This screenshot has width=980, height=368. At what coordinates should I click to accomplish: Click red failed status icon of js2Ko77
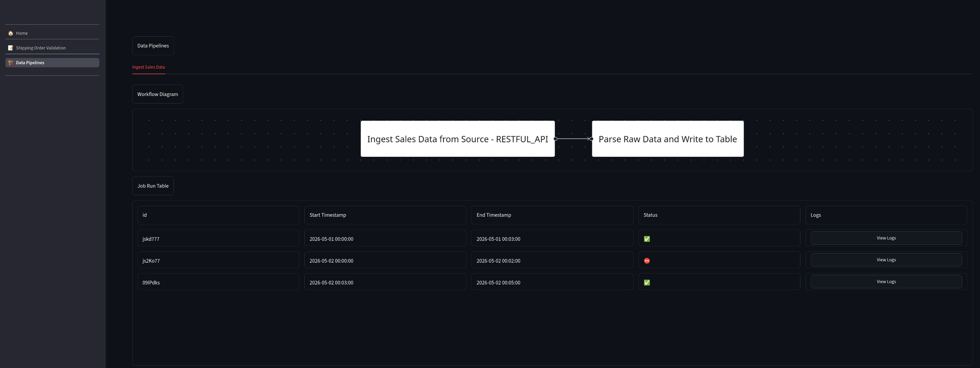click(647, 261)
